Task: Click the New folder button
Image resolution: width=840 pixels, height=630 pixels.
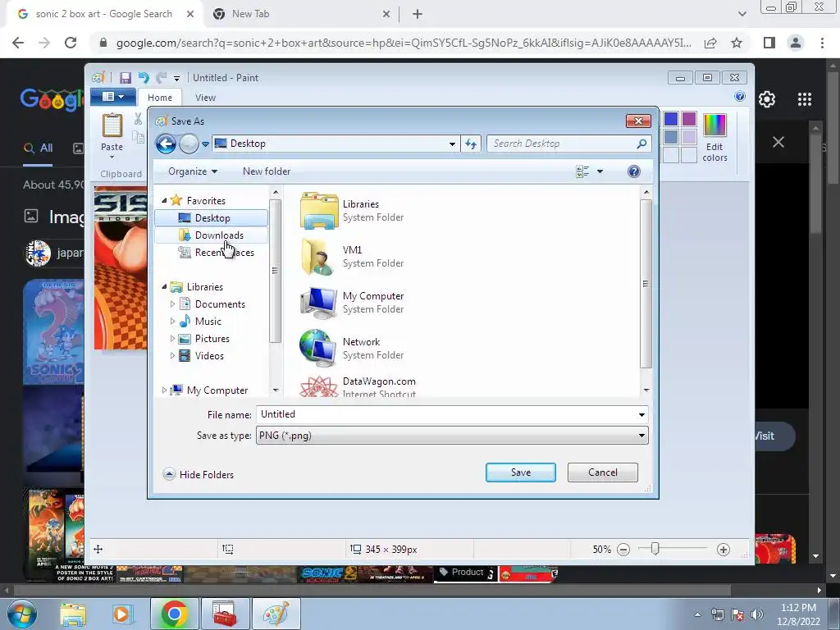Action: tap(267, 171)
